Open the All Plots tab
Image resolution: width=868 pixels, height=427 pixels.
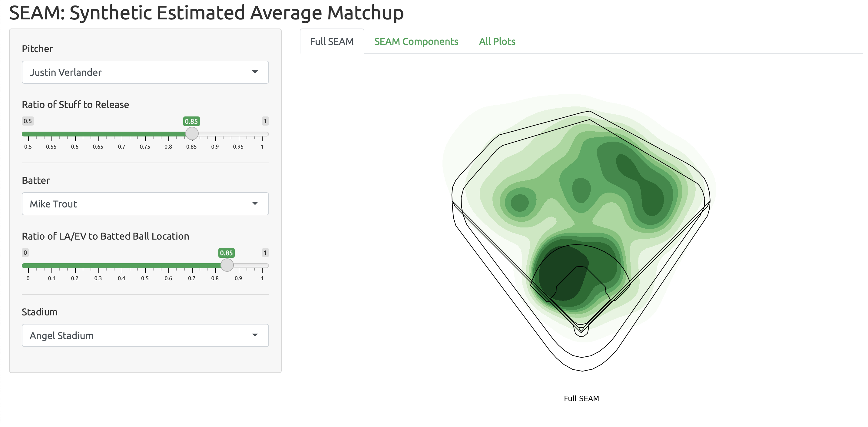pyautogui.click(x=497, y=42)
